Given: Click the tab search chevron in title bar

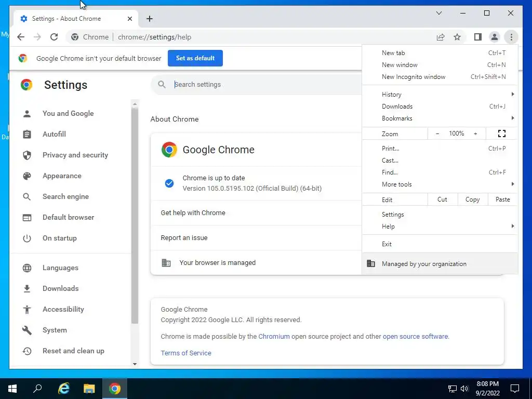Looking at the screenshot, I should click(438, 13).
